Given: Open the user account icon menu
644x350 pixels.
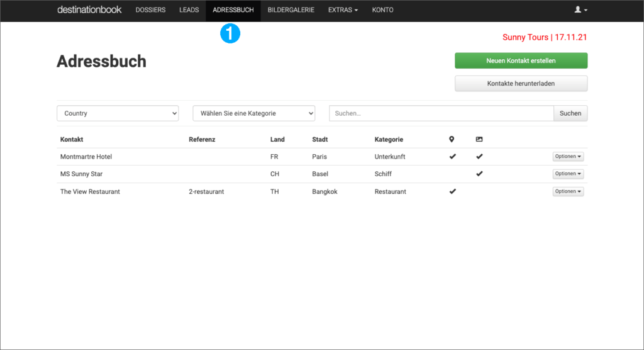Looking at the screenshot, I should pos(581,10).
